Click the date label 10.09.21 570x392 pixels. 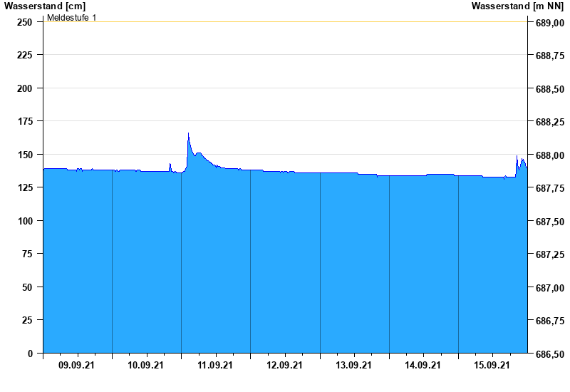[x=145, y=365]
